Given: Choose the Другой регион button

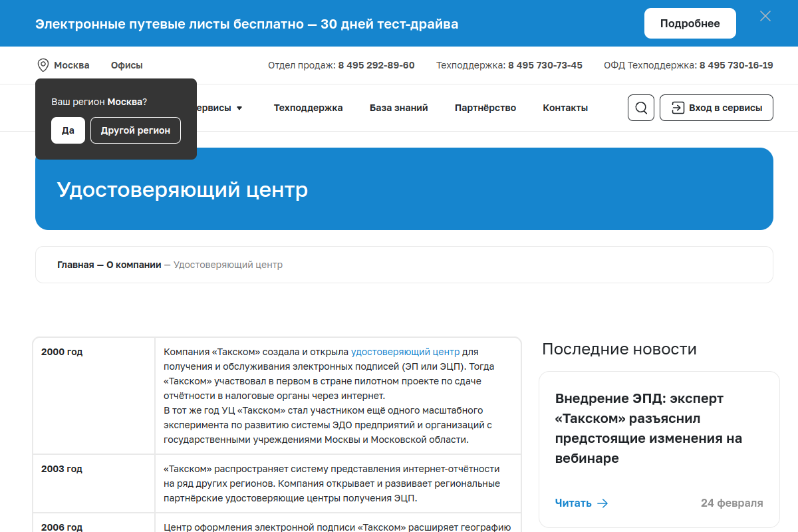Looking at the screenshot, I should pos(136,130).
